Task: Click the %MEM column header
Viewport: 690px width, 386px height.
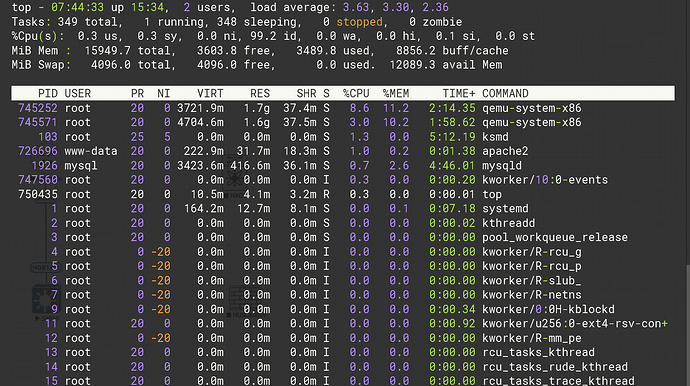Action: pyautogui.click(x=396, y=93)
